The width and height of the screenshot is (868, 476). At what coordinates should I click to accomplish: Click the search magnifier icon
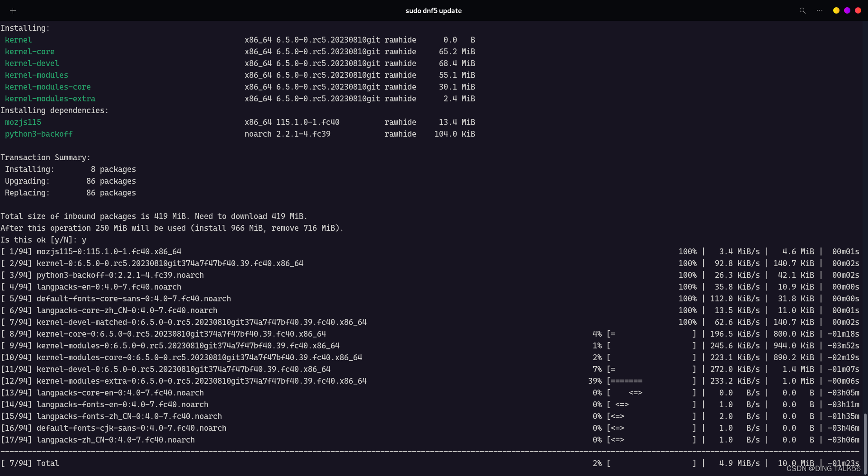[x=802, y=10]
